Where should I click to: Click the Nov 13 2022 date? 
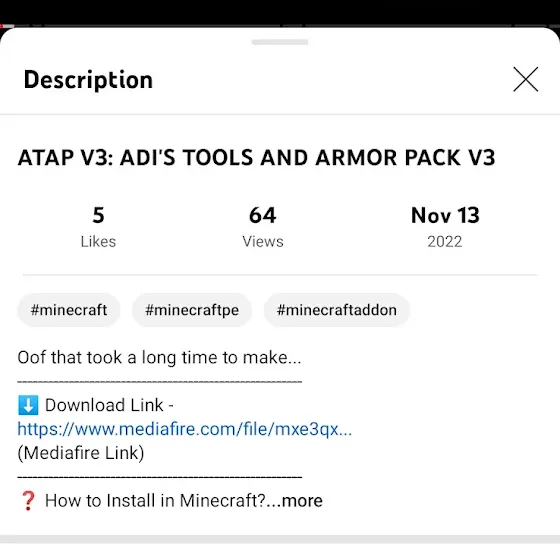tap(445, 227)
